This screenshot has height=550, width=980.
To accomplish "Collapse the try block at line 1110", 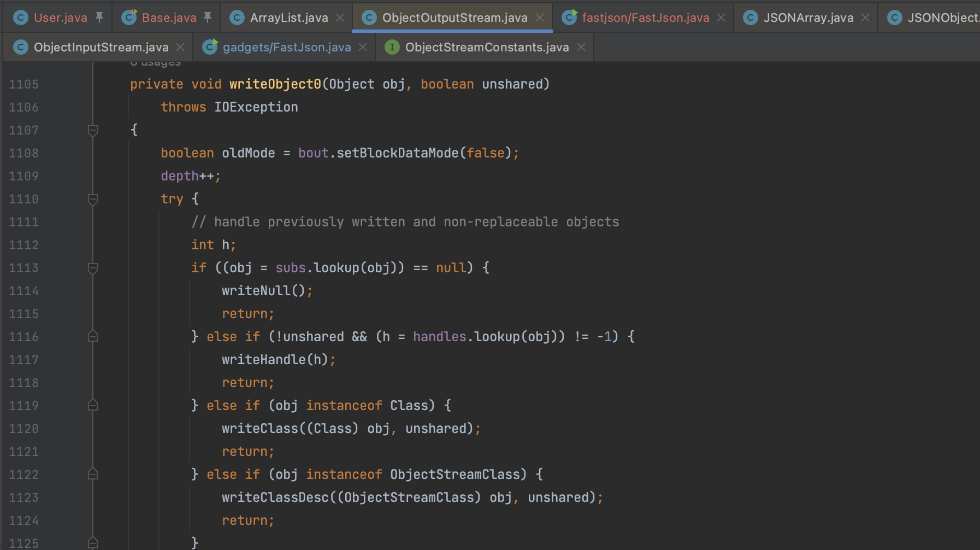I will tap(93, 199).
